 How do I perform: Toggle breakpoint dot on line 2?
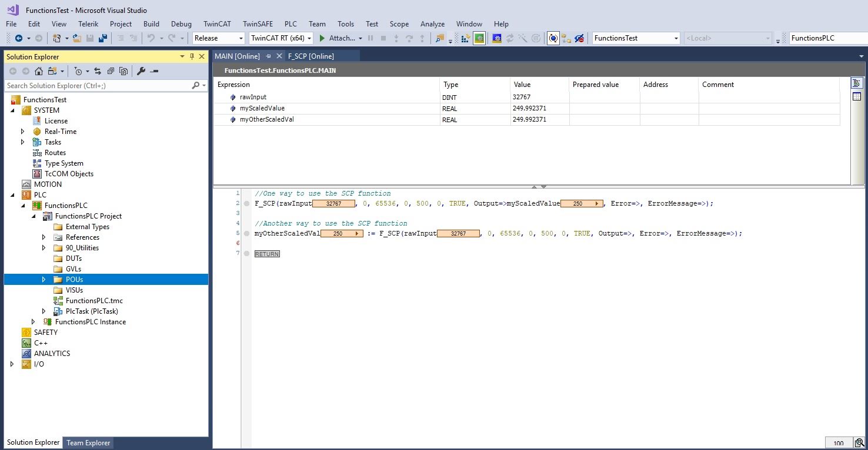tap(247, 203)
